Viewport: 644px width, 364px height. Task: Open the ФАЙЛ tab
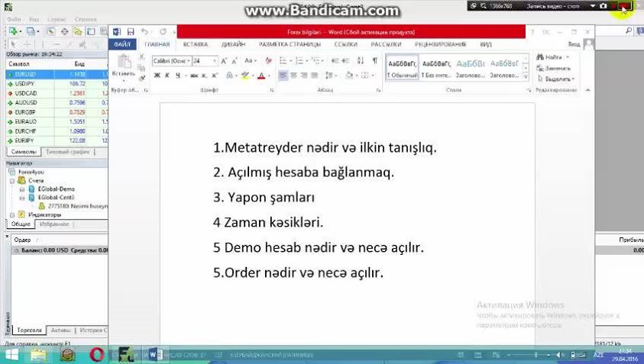[122, 44]
